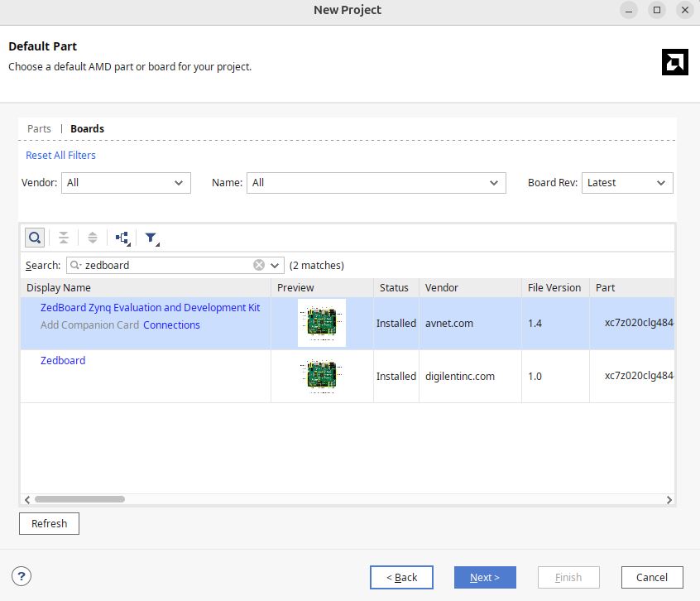Open the search history dropdown arrow
The width and height of the screenshot is (700, 601).
point(275,265)
